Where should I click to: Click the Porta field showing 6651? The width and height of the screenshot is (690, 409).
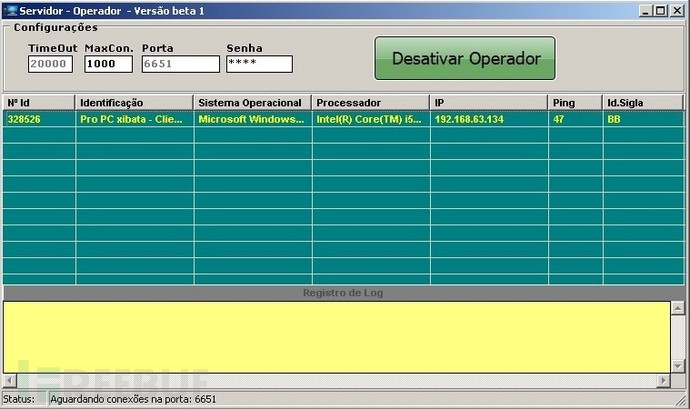click(180, 64)
